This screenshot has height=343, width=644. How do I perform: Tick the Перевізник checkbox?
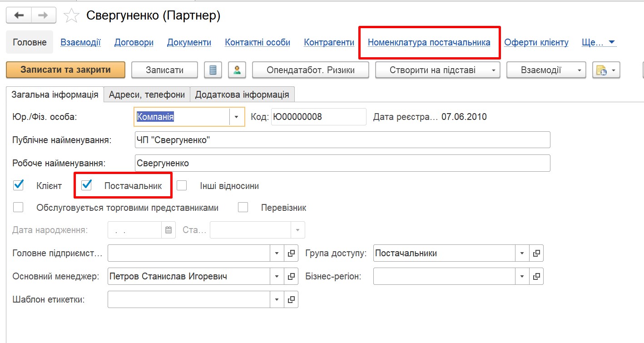click(x=243, y=208)
